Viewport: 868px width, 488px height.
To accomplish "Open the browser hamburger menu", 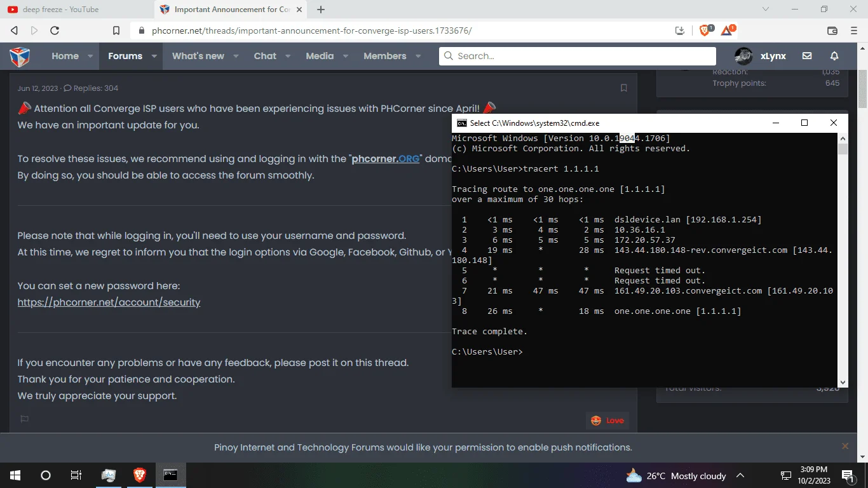I will coord(853,30).
